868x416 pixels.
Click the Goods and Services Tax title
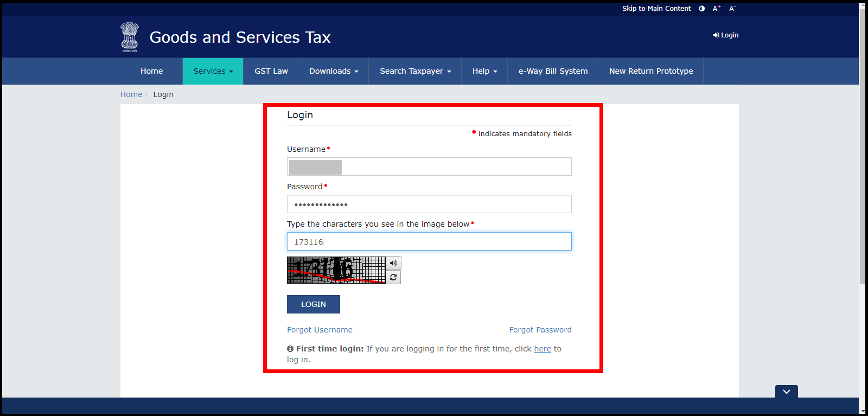coord(240,37)
